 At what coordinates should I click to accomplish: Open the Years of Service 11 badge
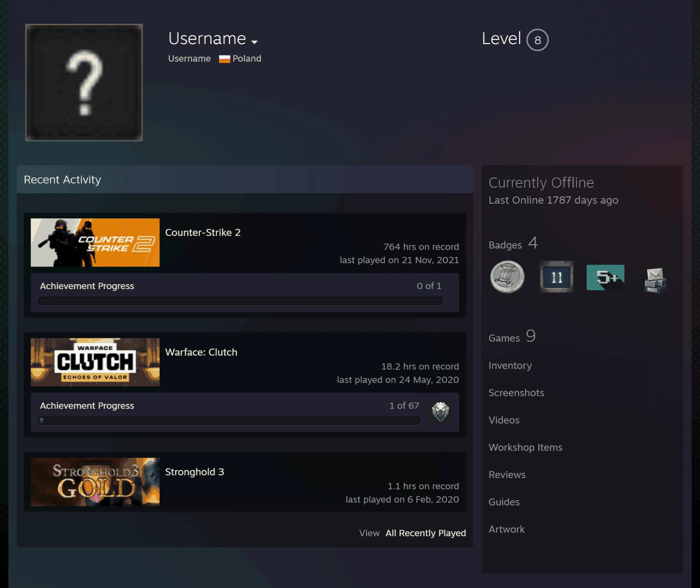(x=556, y=277)
